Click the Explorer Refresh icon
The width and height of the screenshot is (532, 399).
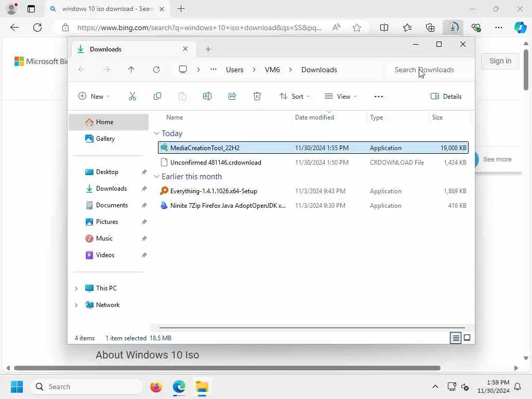click(x=156, y=70)
